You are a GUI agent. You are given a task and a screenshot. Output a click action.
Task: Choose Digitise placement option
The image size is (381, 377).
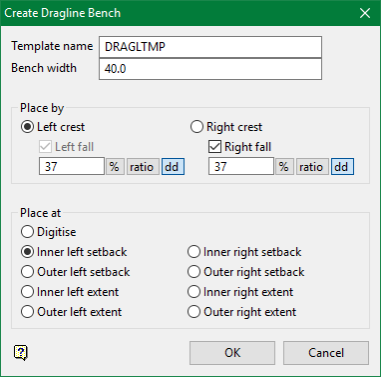pyautogui.click(x=27, y=232)
